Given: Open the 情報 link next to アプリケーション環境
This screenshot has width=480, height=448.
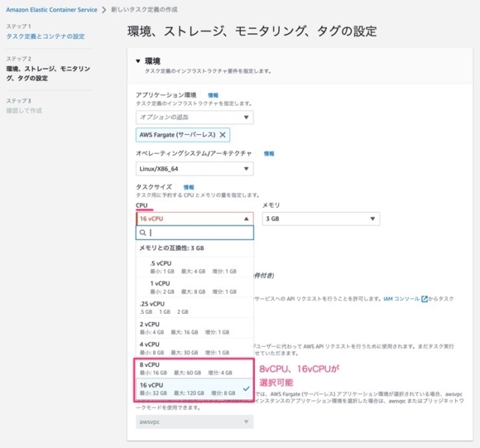Looking at the screenshot, I should click(213, 95).
